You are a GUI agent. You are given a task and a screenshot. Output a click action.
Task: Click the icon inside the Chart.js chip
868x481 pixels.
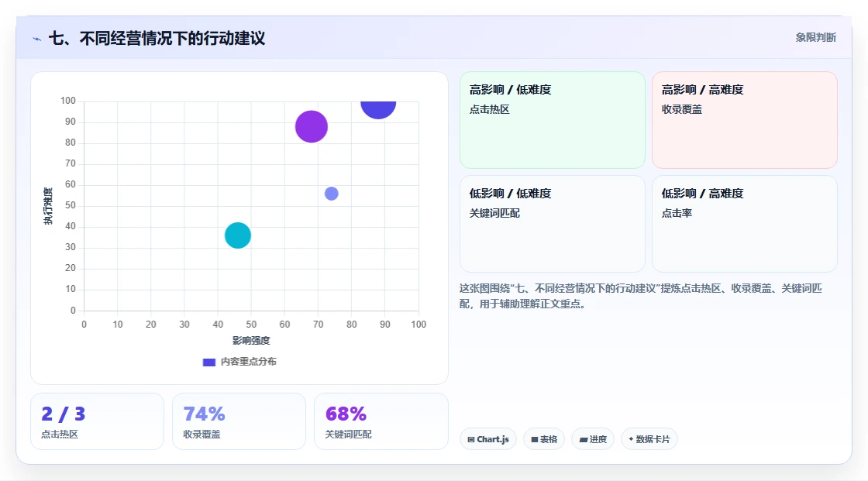coord(471,439)
